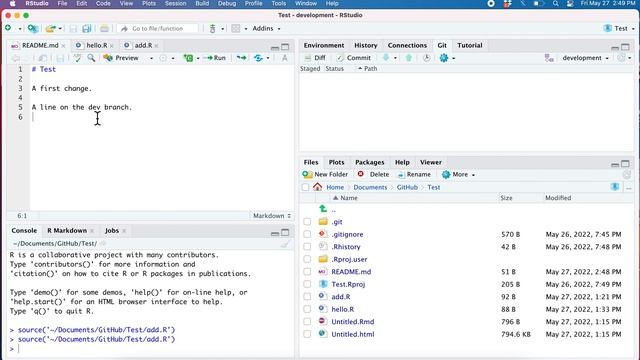Click the visual markdown editor icon
This screenshot has height=360, width=640.
(x=284, y=58)
